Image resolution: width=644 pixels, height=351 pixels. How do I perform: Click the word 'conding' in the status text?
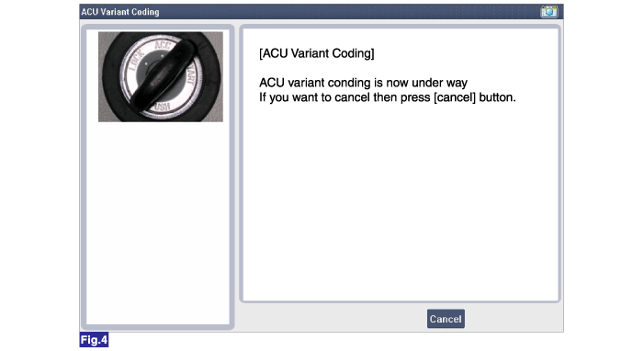(x=349, y=83)
